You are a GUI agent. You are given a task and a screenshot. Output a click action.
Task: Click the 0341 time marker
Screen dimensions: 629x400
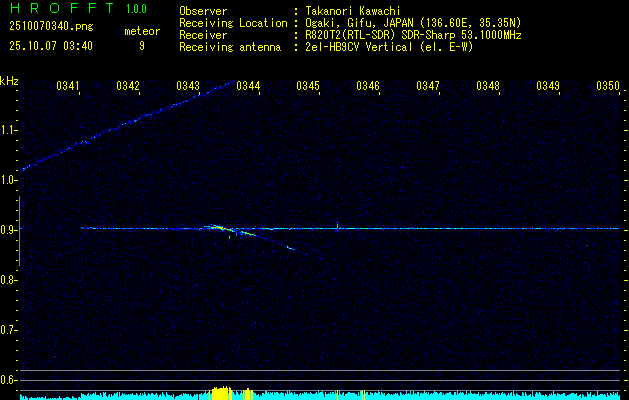click(68, 86)
